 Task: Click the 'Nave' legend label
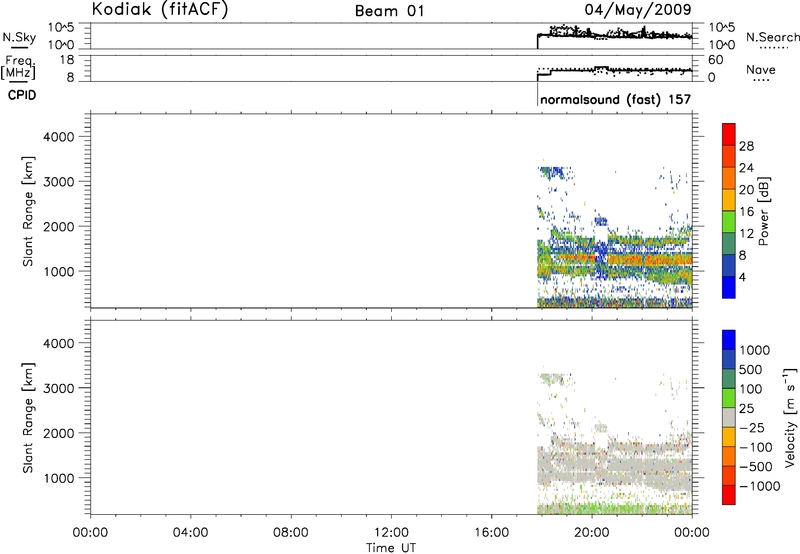[761, 69]
